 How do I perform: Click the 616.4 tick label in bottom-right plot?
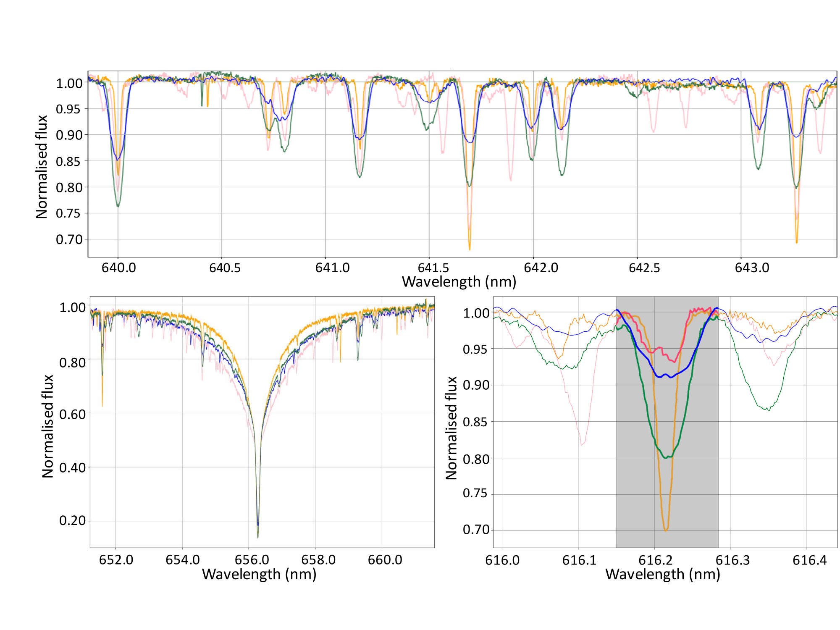point(809,560)
